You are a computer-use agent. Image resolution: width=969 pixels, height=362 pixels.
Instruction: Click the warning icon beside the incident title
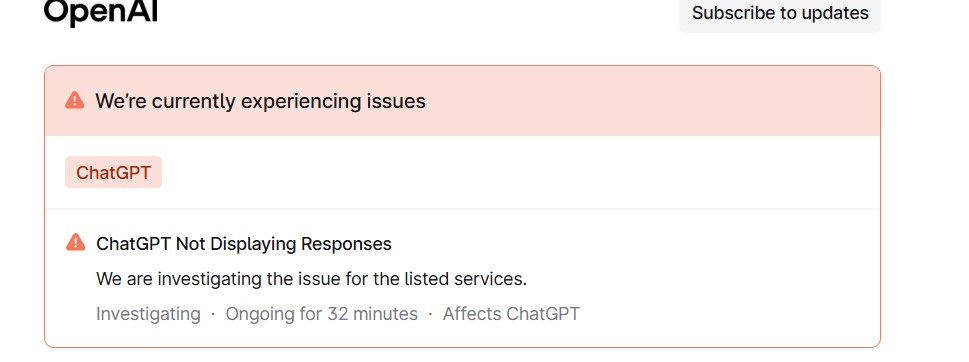tap(75, 243)
